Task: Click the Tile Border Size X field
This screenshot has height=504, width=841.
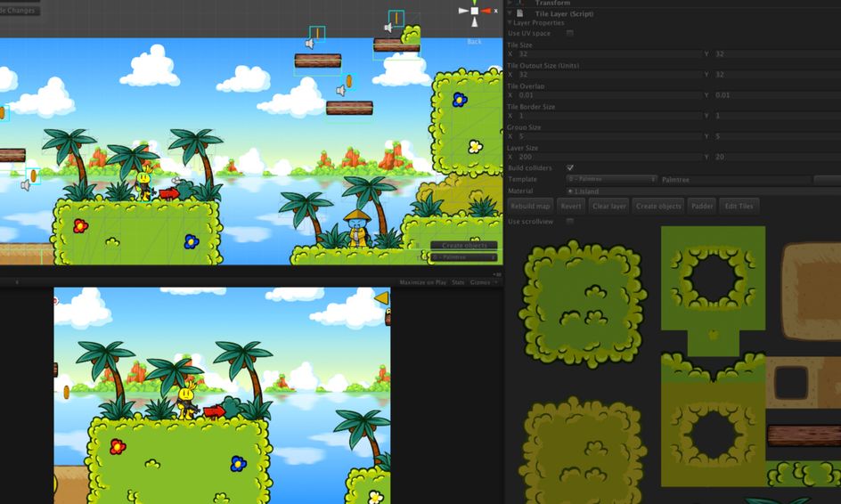Action: point(608,116)
